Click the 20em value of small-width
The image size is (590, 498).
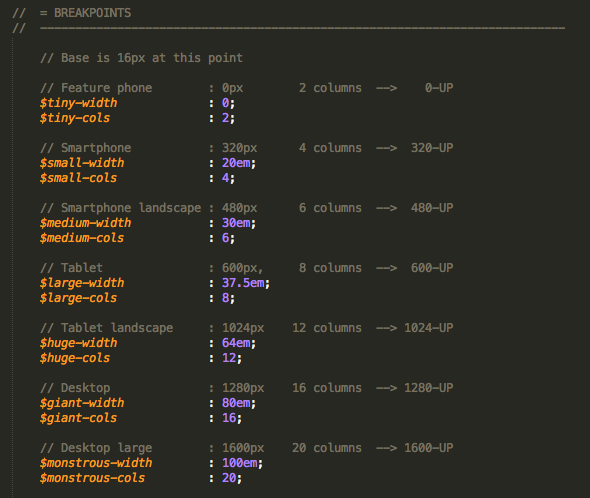[236, 163]
